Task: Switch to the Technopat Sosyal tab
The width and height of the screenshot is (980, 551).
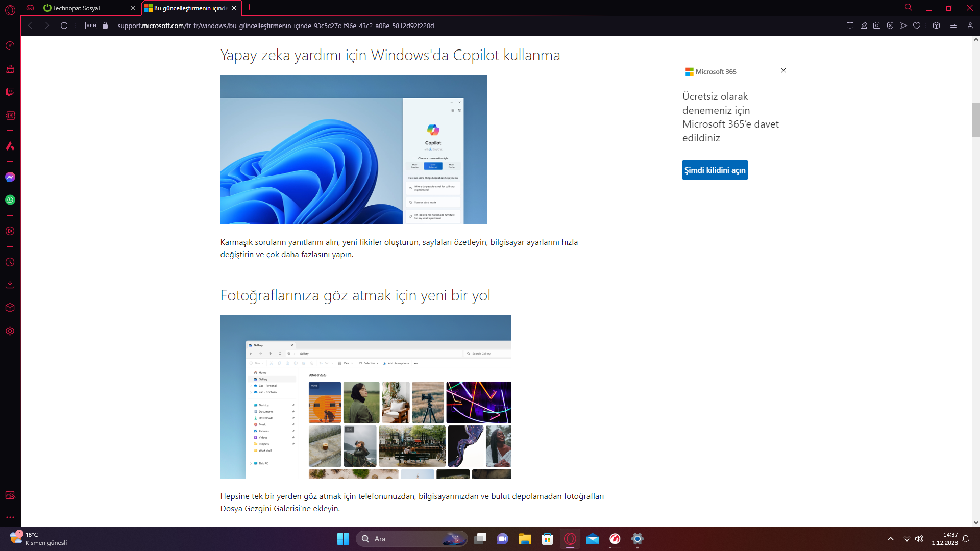Action: point(77,8)
